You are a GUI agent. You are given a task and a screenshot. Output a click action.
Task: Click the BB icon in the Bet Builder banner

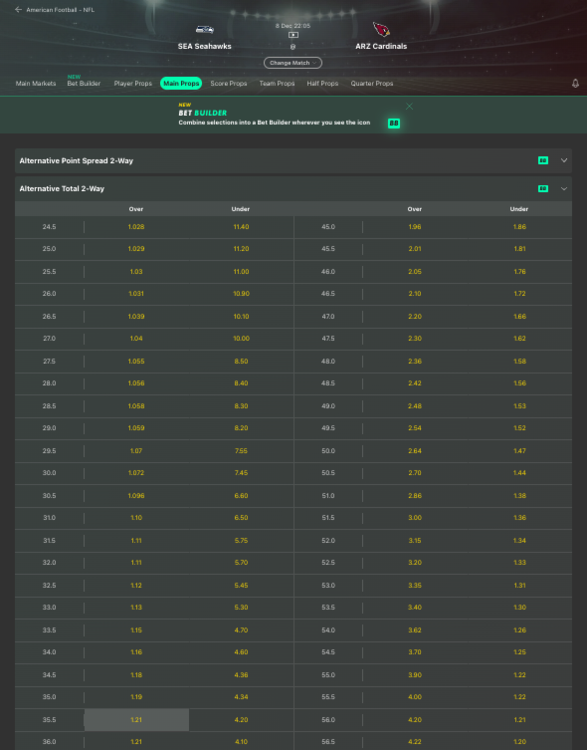coord(394,123)
